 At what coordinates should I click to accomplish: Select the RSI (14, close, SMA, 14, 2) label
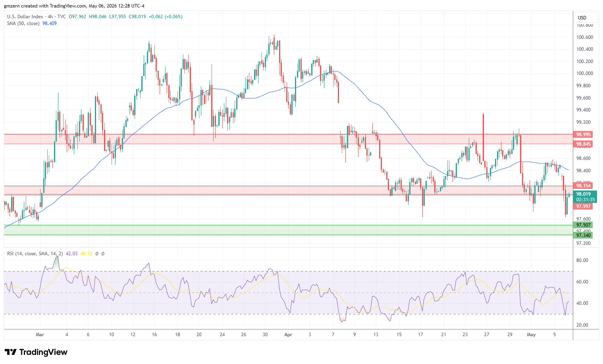(35, 253)
